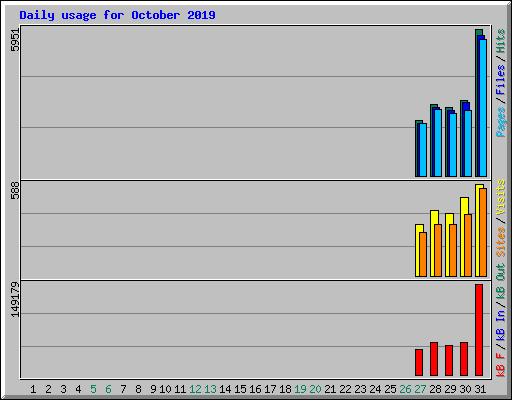The height and width of the screenshot is (400, 512).
Task: Click day label 21 on x-axis
Action: pos(330,389)
